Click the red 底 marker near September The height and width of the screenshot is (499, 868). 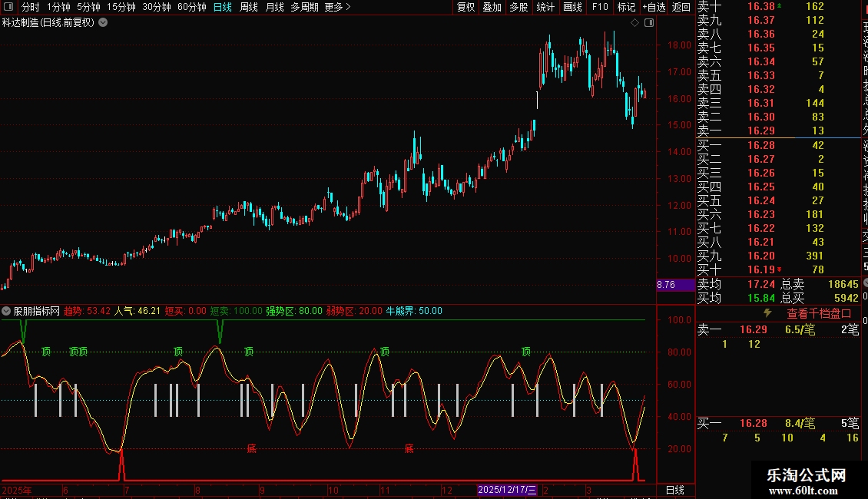(x=251, y=448)
